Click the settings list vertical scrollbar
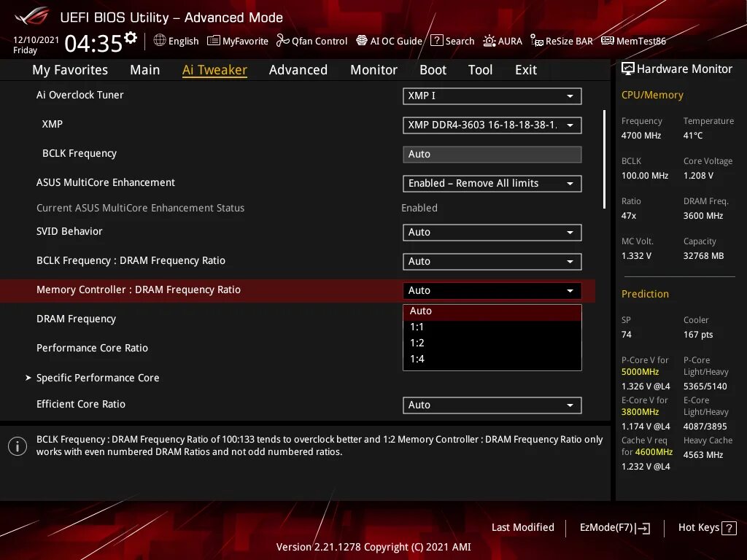 604,160
